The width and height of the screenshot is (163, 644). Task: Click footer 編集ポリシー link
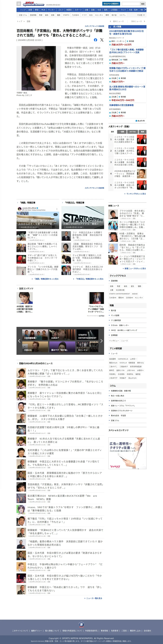[37, 631]
